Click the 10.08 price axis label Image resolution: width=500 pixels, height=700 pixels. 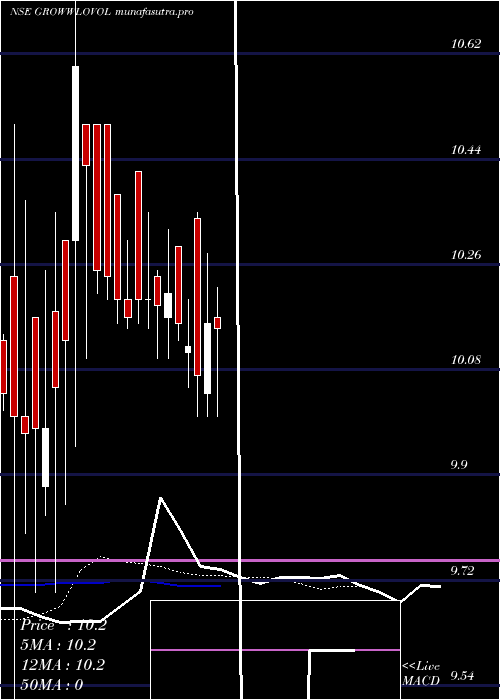pyautogui.click(x=466, y=359)
